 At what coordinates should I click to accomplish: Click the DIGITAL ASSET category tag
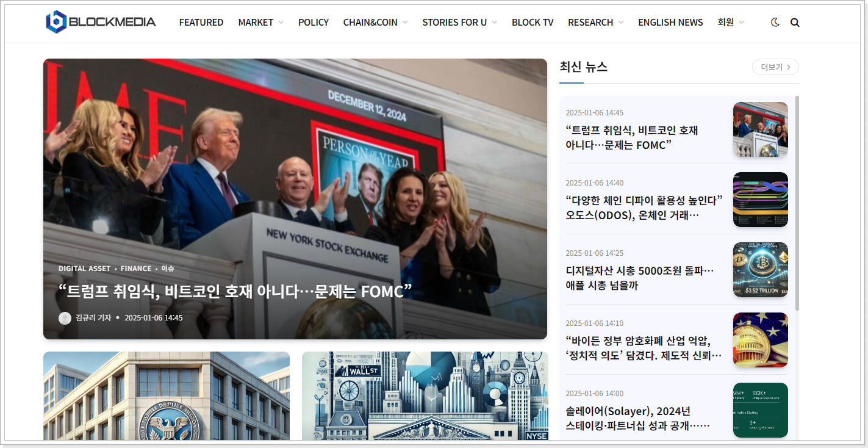(x=85, y=269)
